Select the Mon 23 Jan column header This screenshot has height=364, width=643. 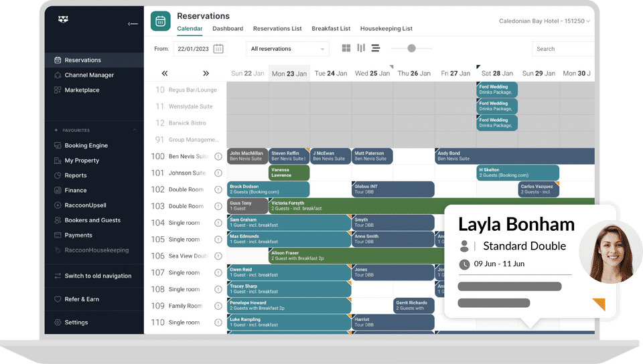[x=289, y=74]
